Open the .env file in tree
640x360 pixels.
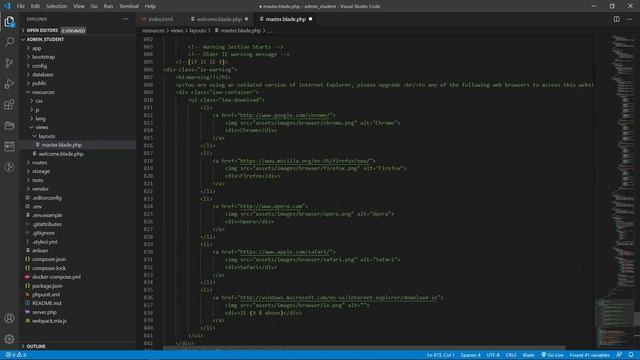point(37,207)
